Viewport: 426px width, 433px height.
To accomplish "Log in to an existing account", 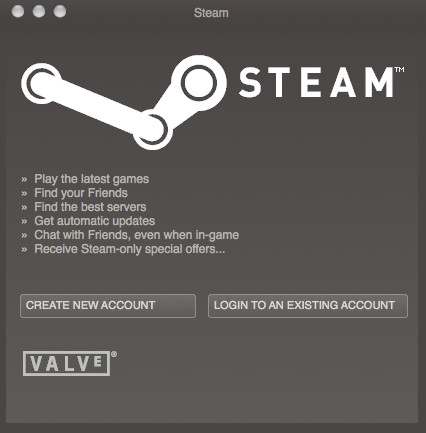I will tap(308, 306).
